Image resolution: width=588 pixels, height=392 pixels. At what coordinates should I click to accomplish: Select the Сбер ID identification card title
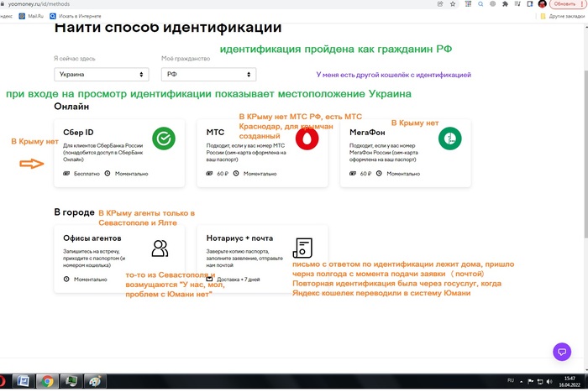point(77,133)
